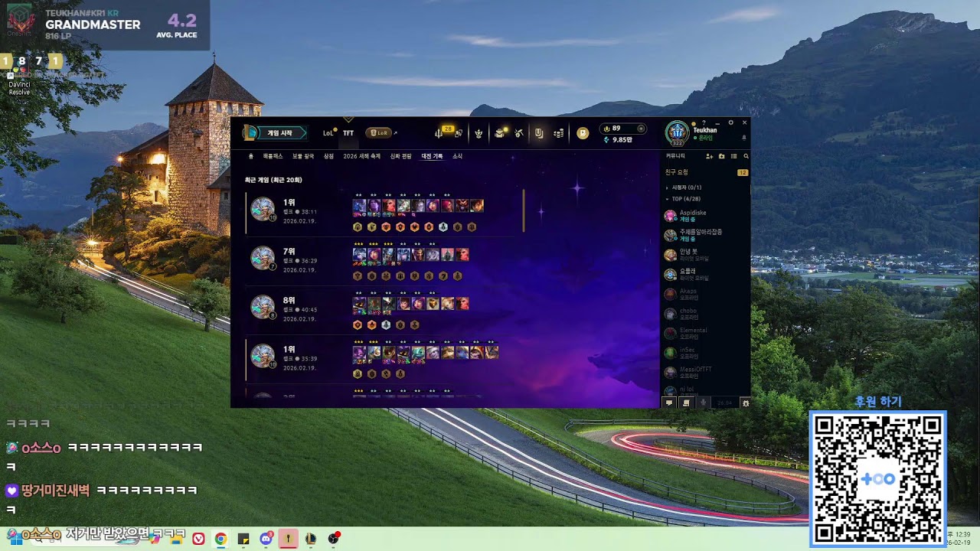The height and width of the screenshot is (551, 980).
Task: Select the 2026 새해 축제 tab
Action: point(361,156)
